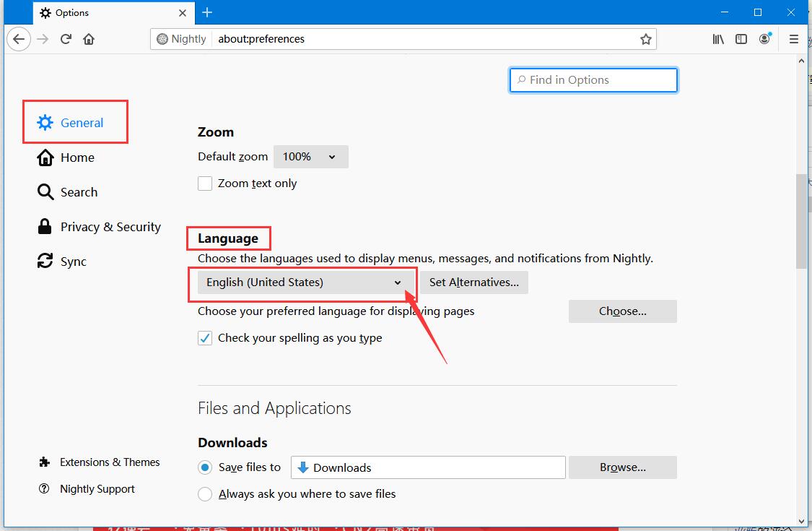This screenshot has height=531, width=812.
Task: Minimize the Nightly browser window
Action: click(x=725, y=12)
